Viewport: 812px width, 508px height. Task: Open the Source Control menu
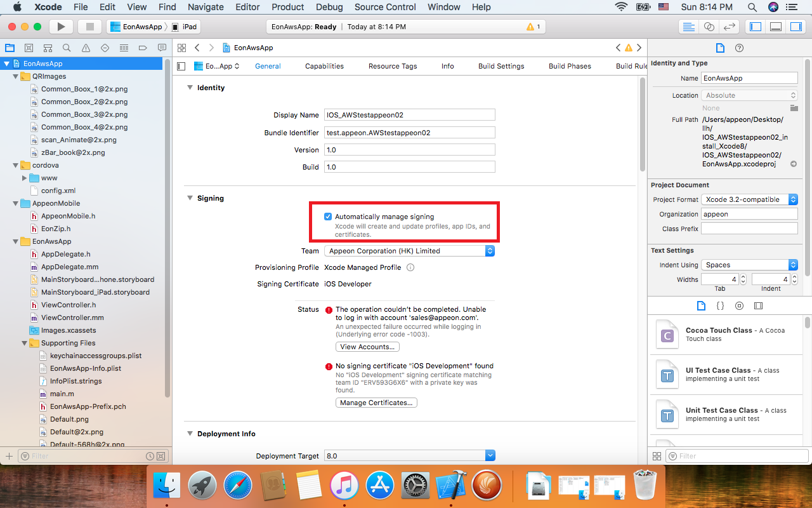tap(385, 7)
